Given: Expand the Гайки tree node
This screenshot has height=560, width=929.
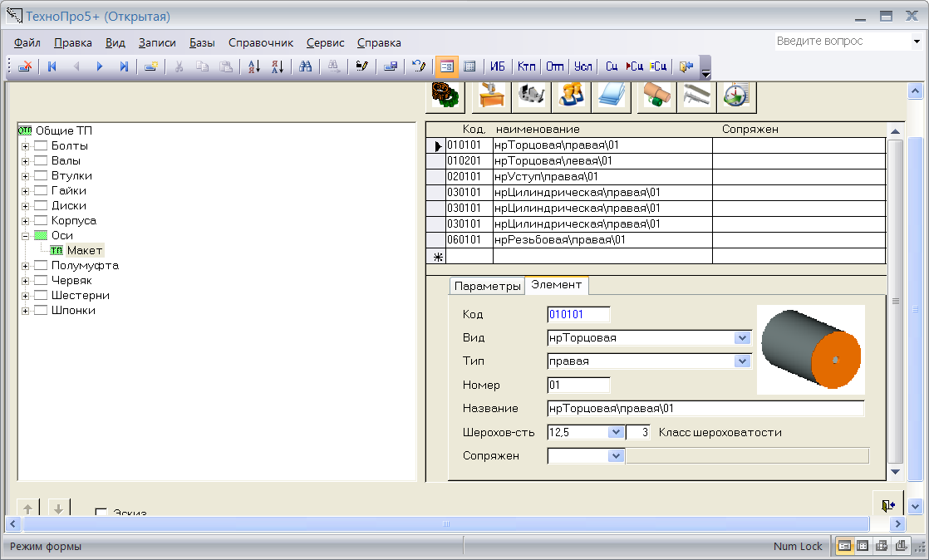Looking at the screenshot, I should click(26, 191).
